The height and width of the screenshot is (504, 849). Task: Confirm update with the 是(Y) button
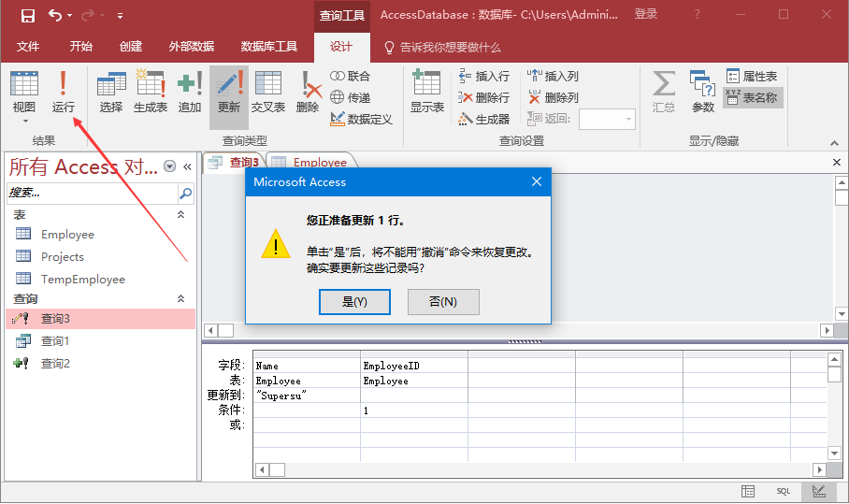pyautogui.click(x=354, y=302)
